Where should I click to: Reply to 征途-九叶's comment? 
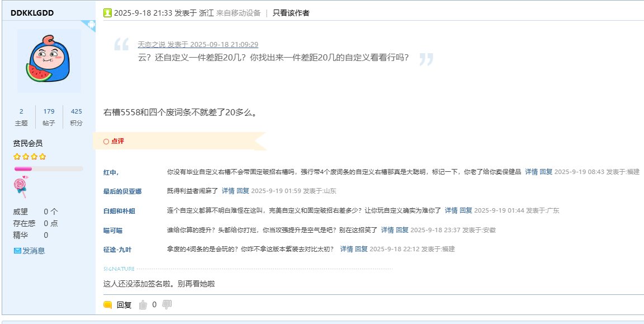point(361,249)
